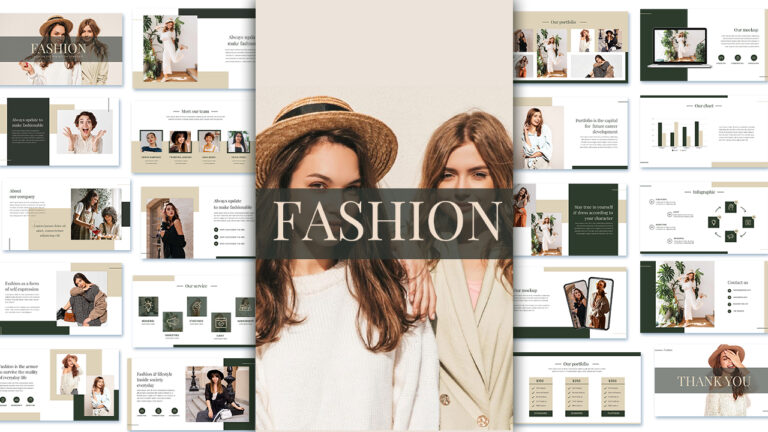
Task: Click the team member photo with glasses and plants
Action: coord(238,142)
